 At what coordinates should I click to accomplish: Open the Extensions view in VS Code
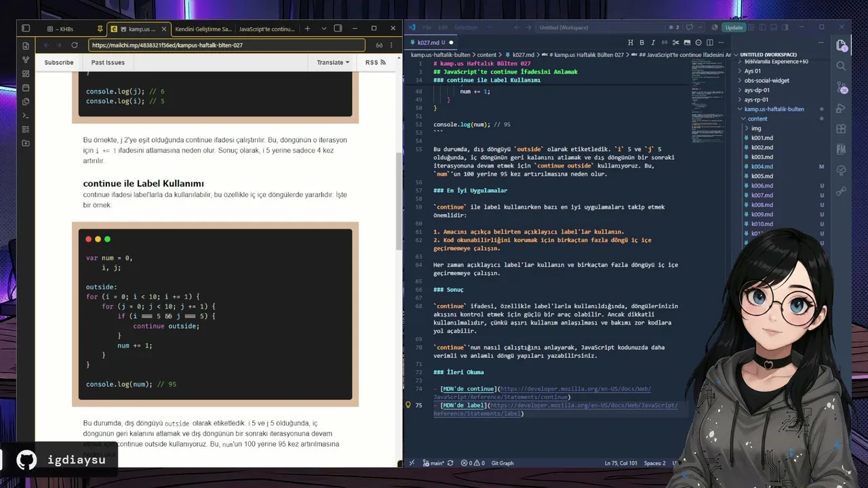(x=842, y=129)
